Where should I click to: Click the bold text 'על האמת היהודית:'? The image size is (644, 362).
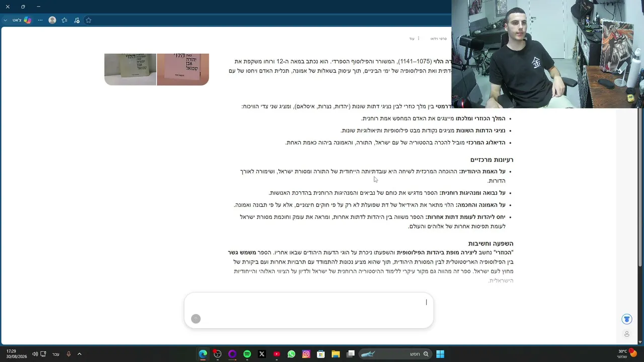[482, 171]
